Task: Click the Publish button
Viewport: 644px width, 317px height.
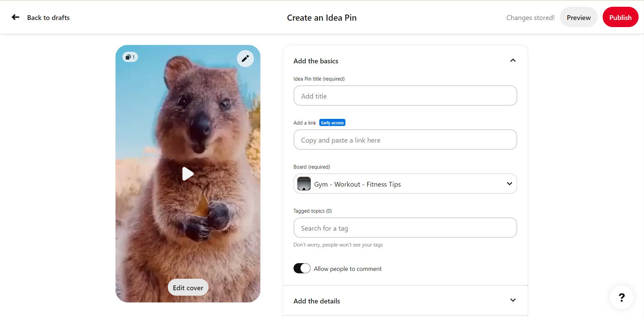Action: coord(620,17)
